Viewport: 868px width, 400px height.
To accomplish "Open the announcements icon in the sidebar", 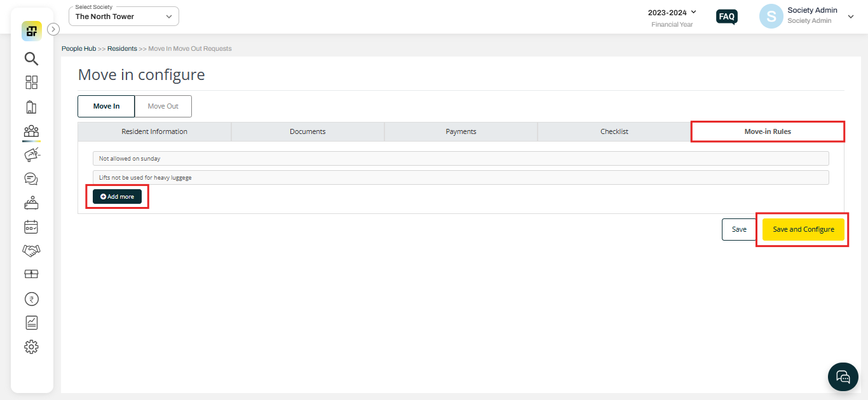I will click(x=31, y=154).
